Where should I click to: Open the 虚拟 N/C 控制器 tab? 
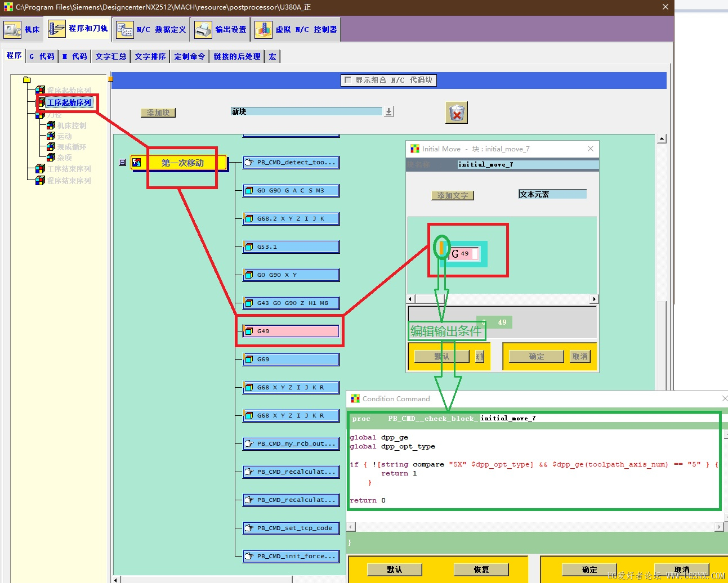coord(296,29)
